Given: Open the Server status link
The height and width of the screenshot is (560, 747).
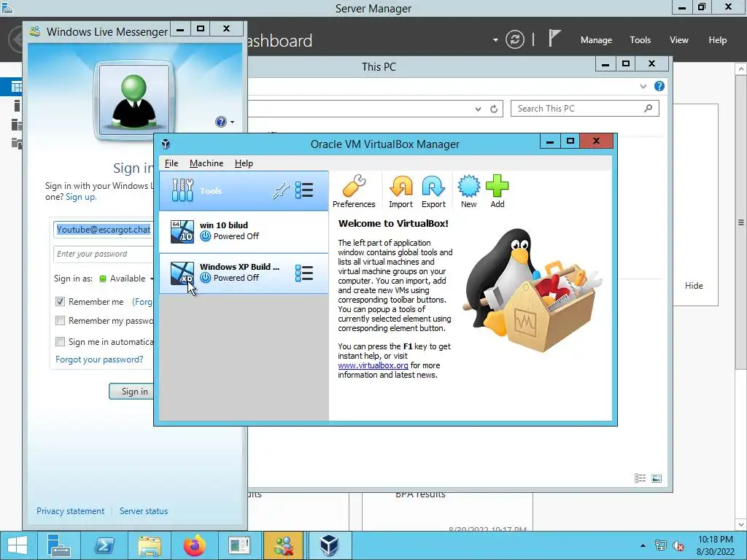Looking at the screenshot, I should (144, 511).
